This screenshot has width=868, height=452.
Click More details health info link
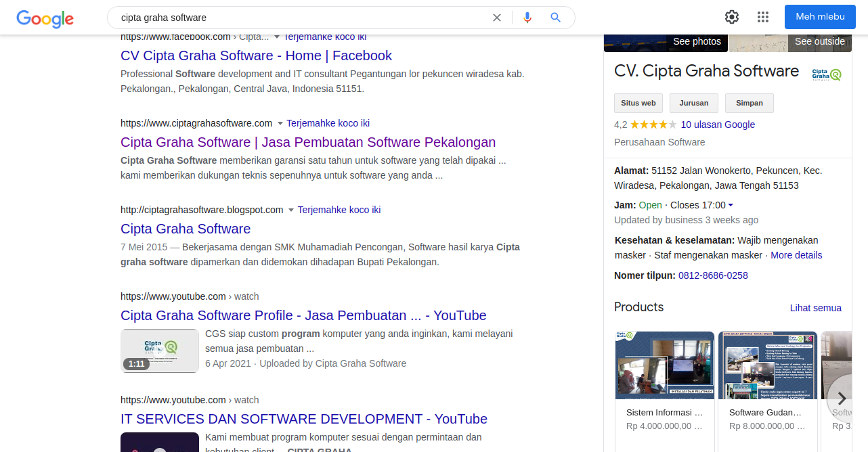point(796,255)
